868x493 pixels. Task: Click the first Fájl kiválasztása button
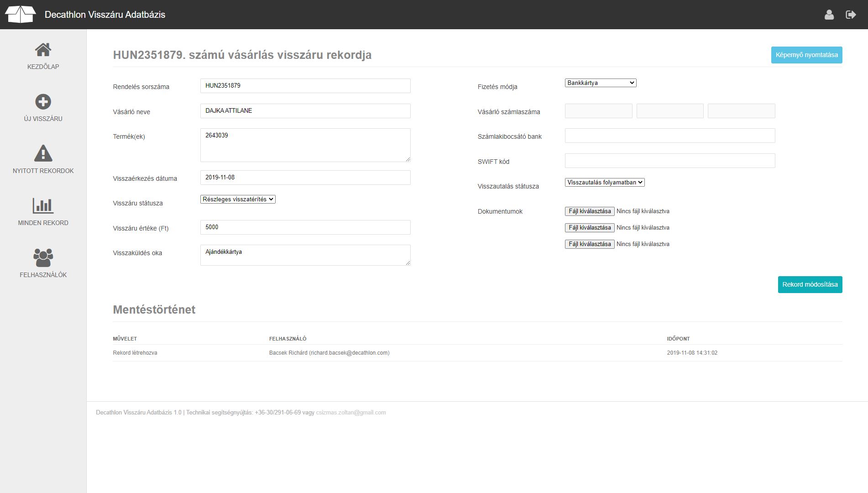point(589,211)
